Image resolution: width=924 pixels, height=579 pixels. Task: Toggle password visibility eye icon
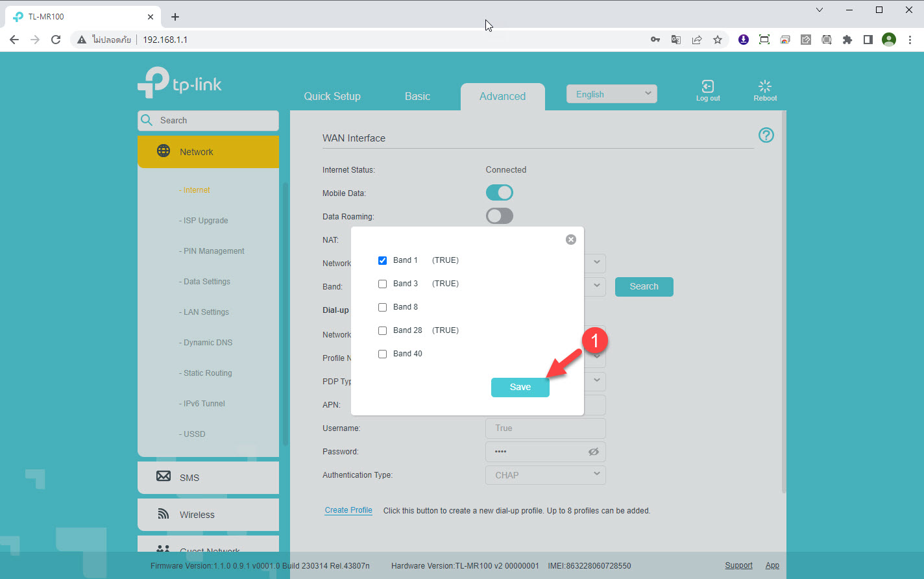[x=593, y=452]
